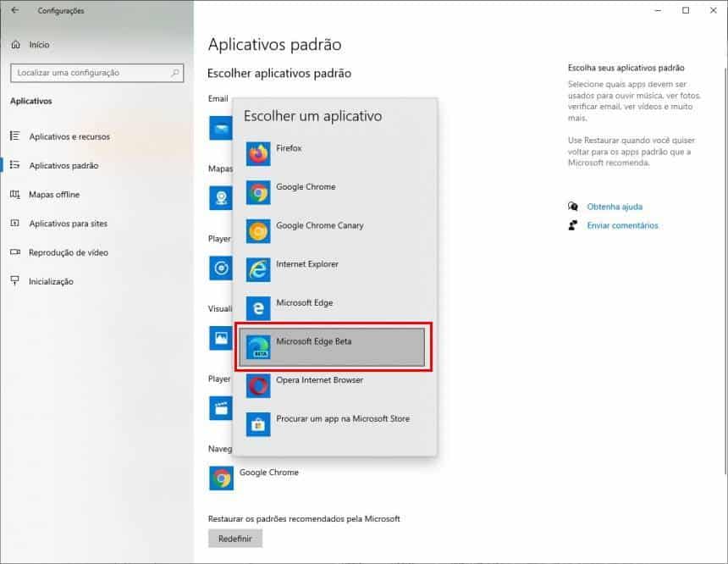Open the Enviar comentários link
The image size is (728, 564).
coord(622,225)
